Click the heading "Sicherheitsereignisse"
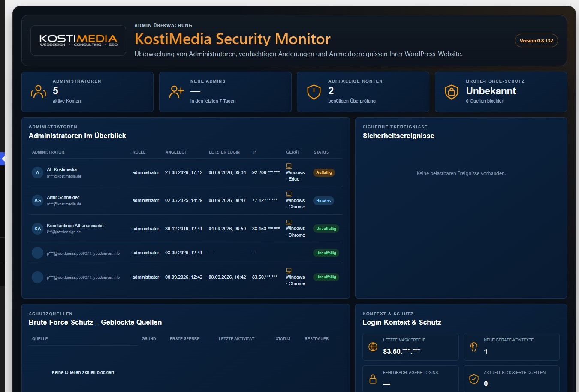The image size is (579, 392). [x=398, y=136]
